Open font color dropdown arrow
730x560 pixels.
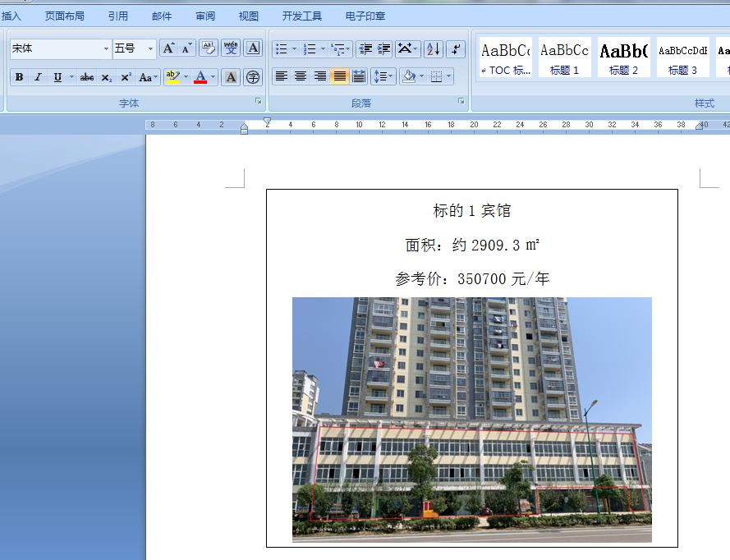pyautogui.click(x=213, y=77)
